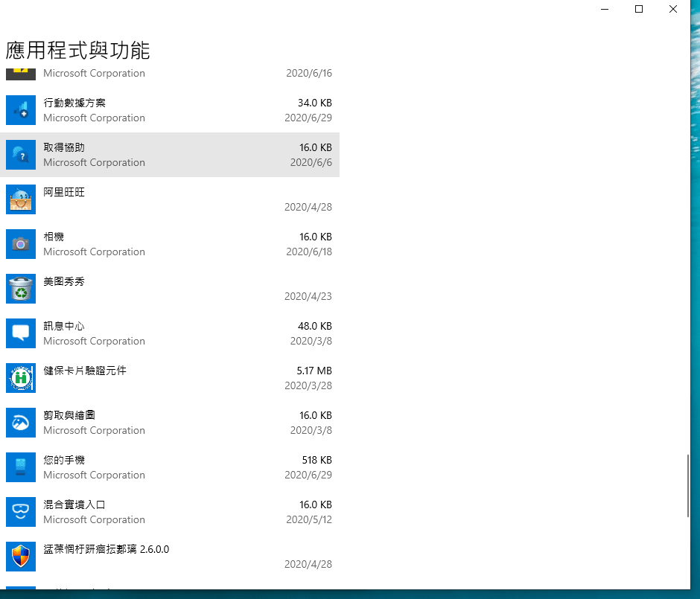
Task: Click the 應用程式與功能 page heading
Action: [77, 50]
